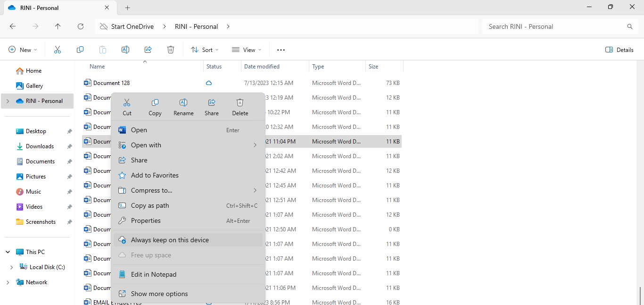This screenshot has width=644, height=305.
Task: Expand the Local Disk (C:) tree node
Action: [12, 267]
